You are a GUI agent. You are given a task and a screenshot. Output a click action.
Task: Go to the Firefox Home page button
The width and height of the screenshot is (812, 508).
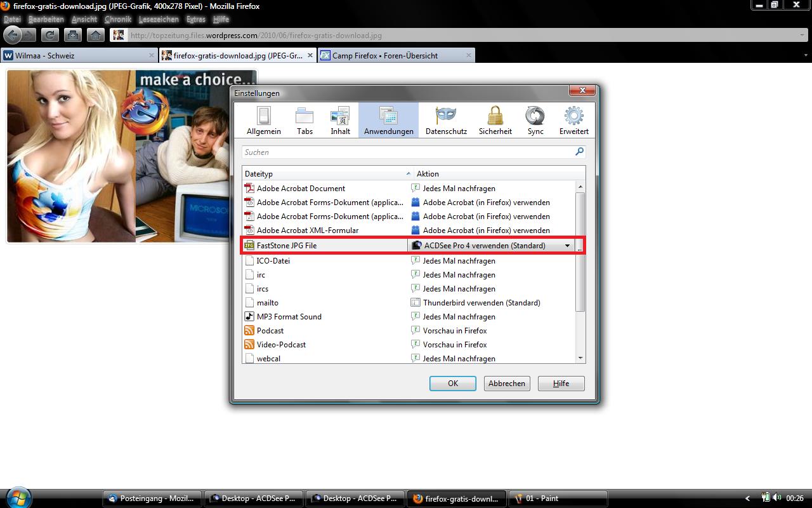point(95,36)
